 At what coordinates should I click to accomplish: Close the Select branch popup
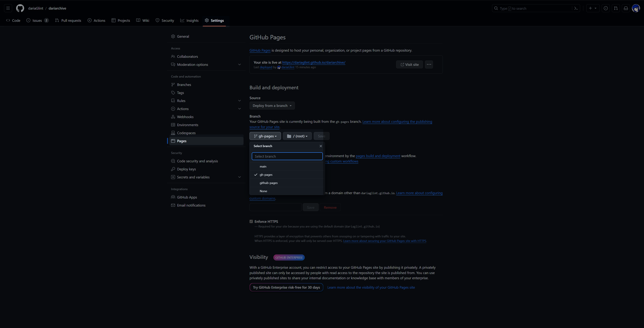(x=321, y=146)
